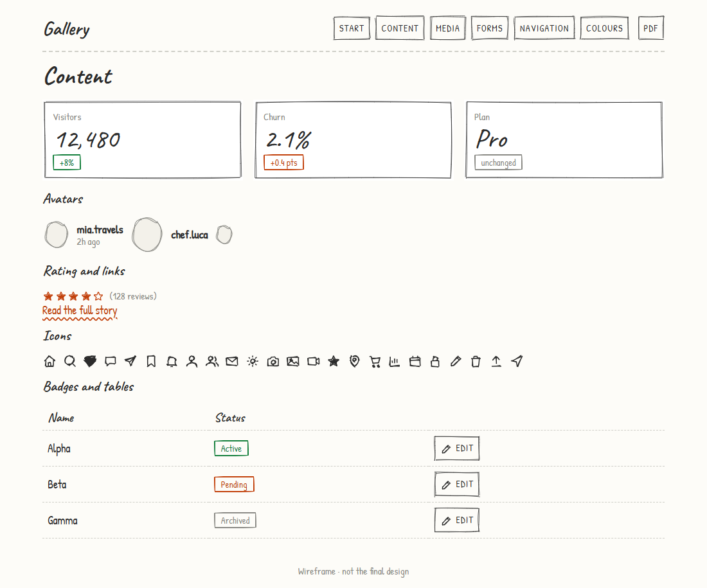The image size is (707, 588).
Task: Click the filled heart icon
Action: [90, 361]
